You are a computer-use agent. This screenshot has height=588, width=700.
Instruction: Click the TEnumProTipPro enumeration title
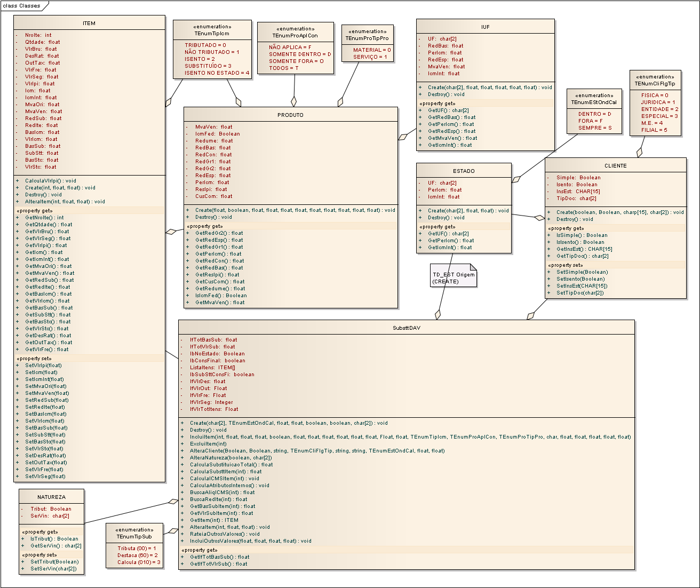pyautogui.click(x=367, y=38)
